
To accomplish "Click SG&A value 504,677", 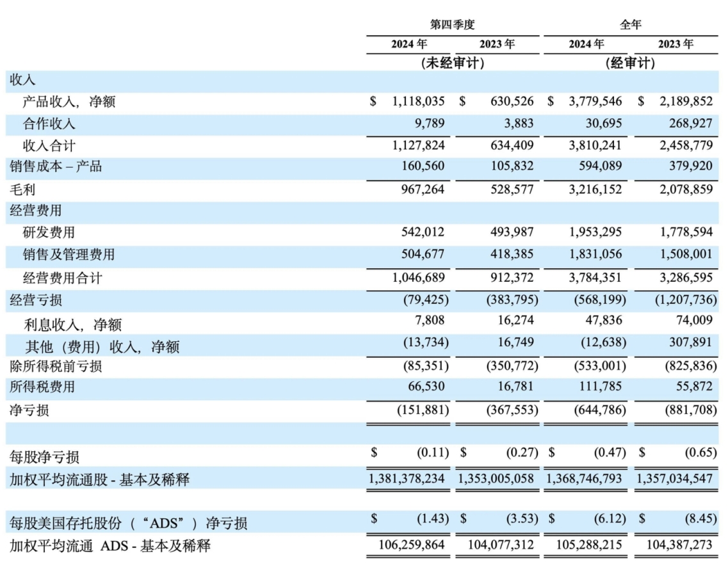I will pos(423,254).
